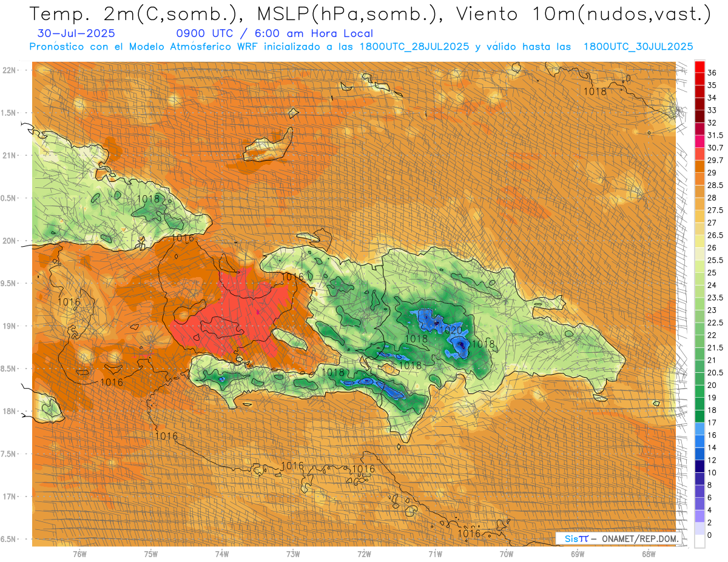Click the 68W longitude axis label
728x562 pixels.
pos(649,554)
